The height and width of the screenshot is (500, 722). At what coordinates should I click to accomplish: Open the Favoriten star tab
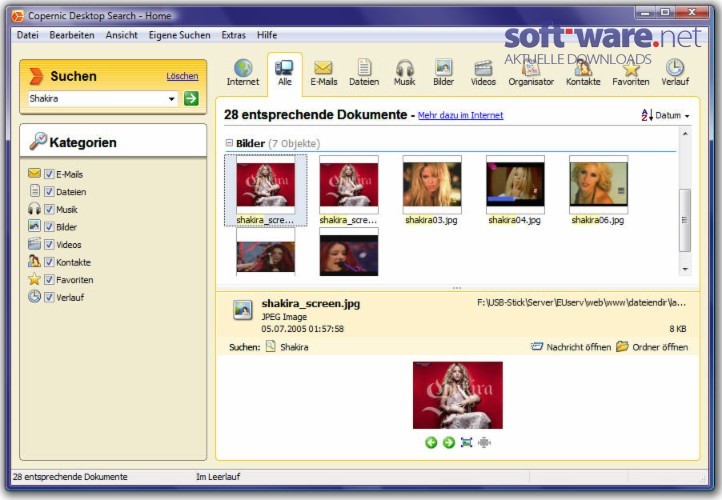pyautogui.click(x=630, y=73)
